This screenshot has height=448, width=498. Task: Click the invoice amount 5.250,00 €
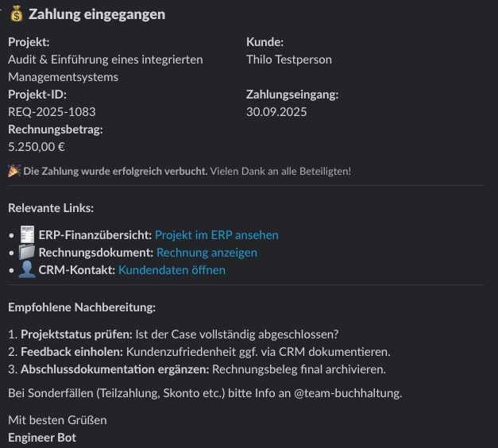click(37, 147)
